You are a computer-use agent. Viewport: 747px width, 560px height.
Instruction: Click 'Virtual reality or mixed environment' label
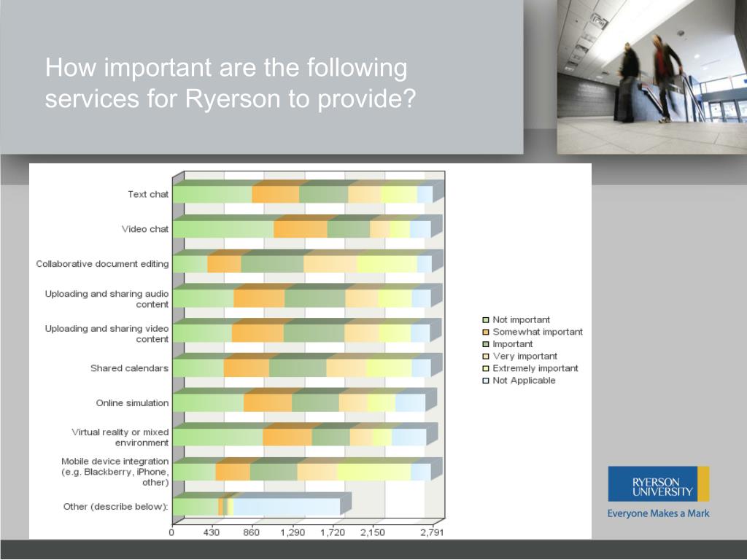coord(120,437)
